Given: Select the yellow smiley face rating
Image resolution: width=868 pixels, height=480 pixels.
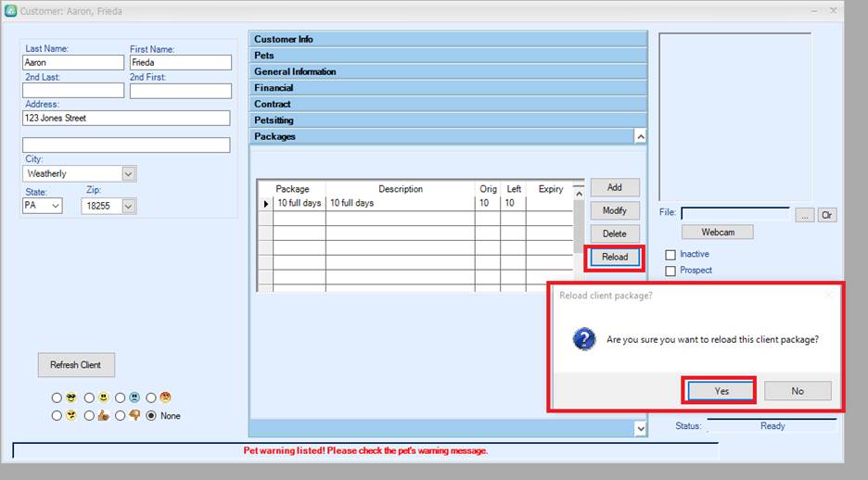Looking at the screenshot, I should [x=89, y=398].
